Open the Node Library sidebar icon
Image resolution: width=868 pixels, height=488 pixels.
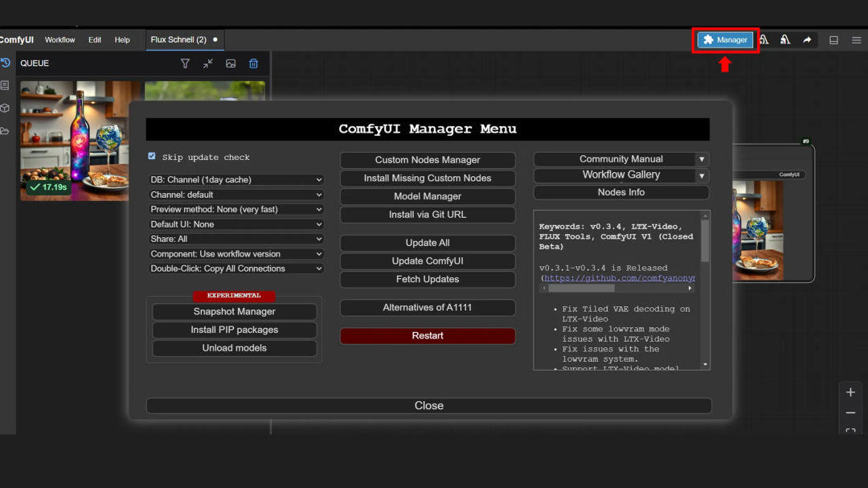[5, 85]
